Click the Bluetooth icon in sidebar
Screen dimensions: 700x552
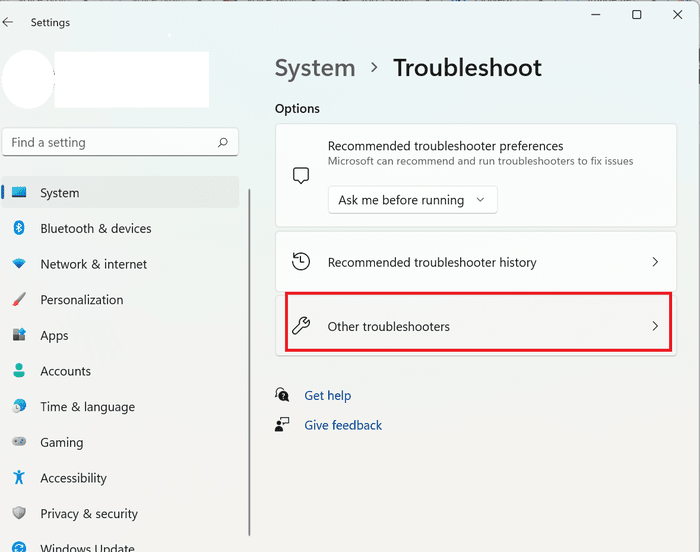19,228
